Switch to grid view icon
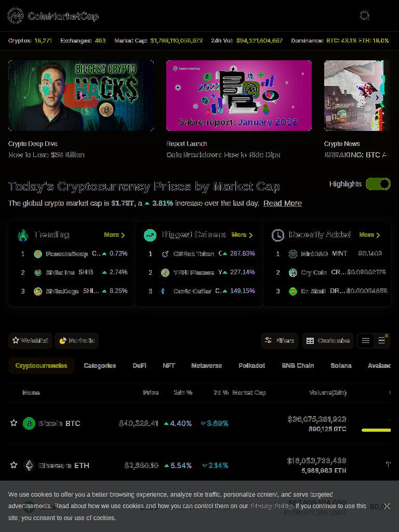399x532 pixels. (x=382, y=341)
